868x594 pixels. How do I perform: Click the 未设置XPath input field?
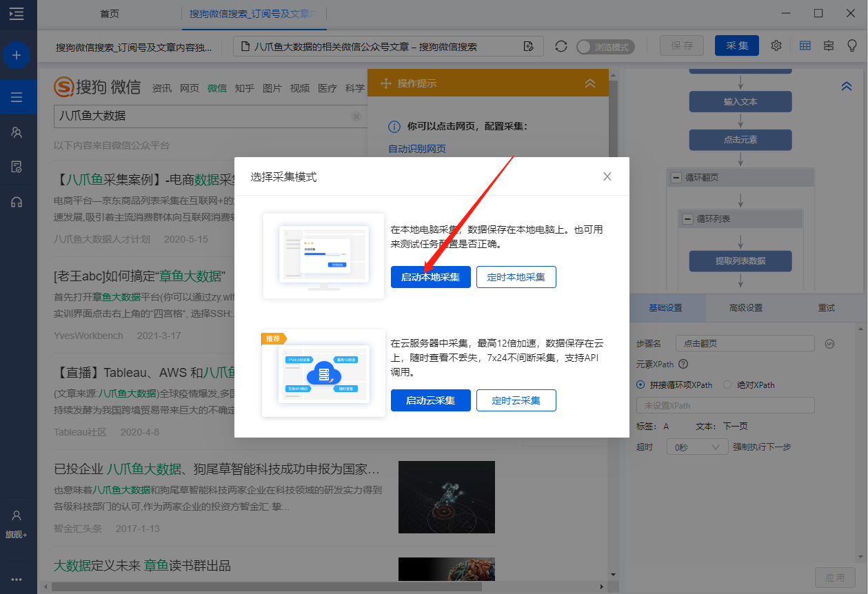point(725,405)
